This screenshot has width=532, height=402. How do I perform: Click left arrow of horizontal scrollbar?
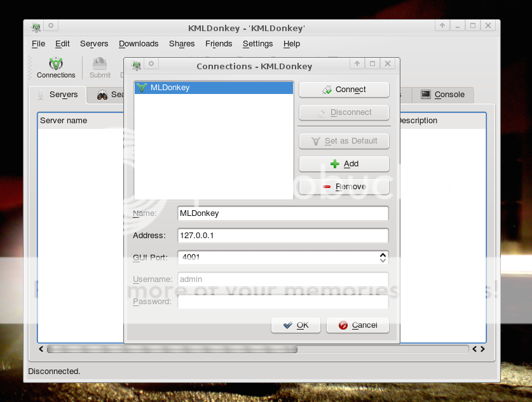point(41,349)
